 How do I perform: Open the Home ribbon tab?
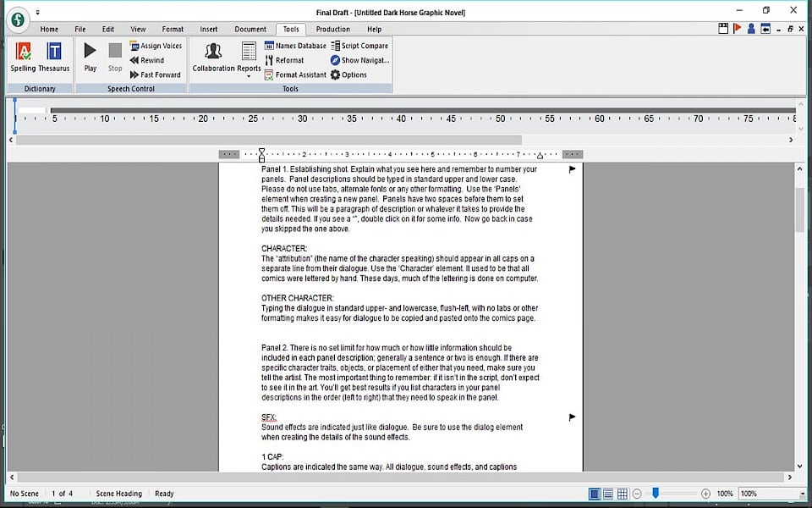click(x=49, y=29)
